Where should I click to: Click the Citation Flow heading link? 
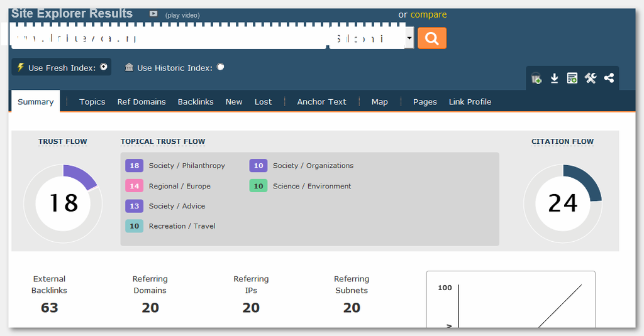tap(562, 141)
